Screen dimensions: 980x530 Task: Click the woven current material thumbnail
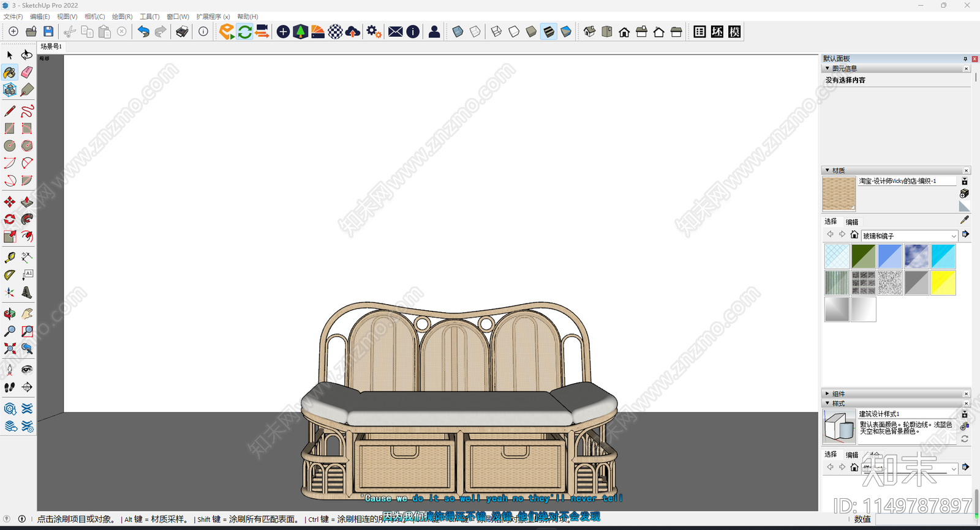pos(839,194)
